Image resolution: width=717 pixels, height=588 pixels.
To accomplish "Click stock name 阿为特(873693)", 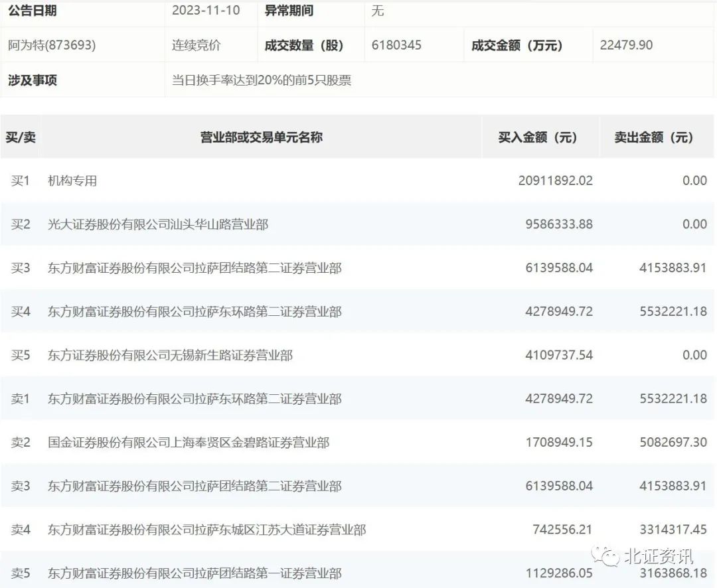I will pyautogui.click(x=52, y=45).
